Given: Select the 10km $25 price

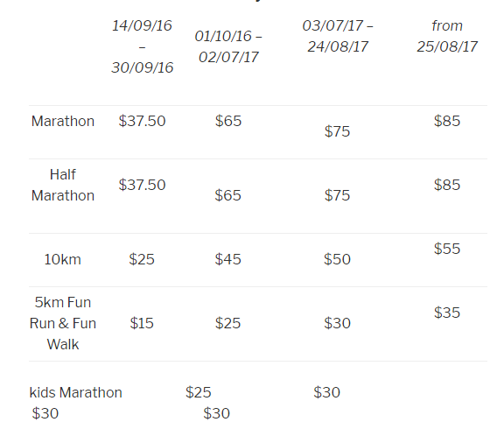Looking at the screenshot, I should [x=142, y=259].
